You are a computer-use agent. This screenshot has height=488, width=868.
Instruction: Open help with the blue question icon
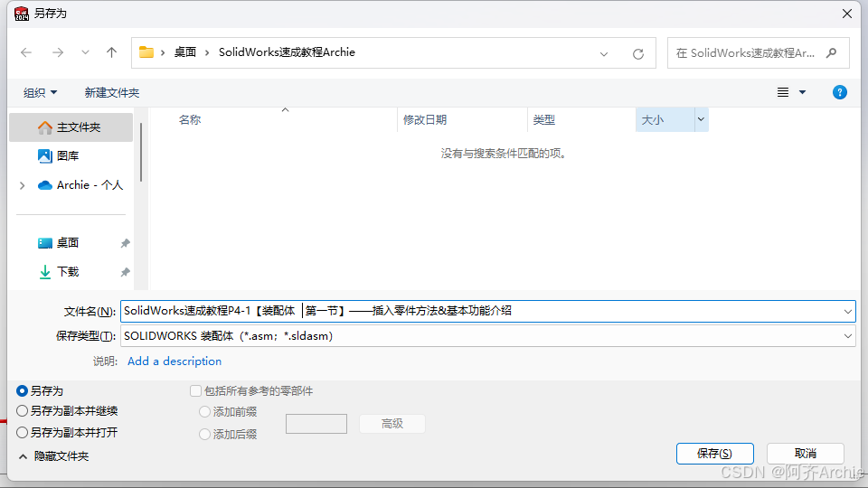point(839,92)
